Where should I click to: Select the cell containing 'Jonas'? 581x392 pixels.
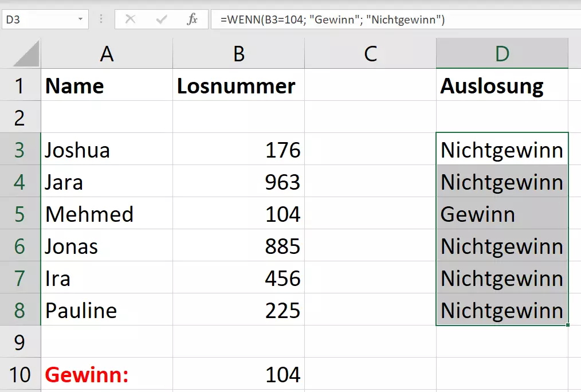coord(107,246)
